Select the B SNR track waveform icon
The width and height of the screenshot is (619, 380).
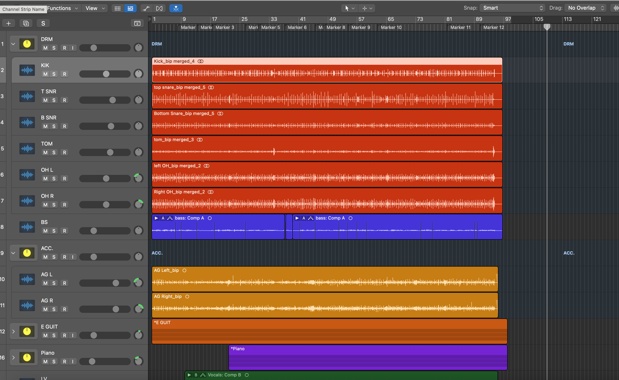pyautogui.click(x=27, y=122)
